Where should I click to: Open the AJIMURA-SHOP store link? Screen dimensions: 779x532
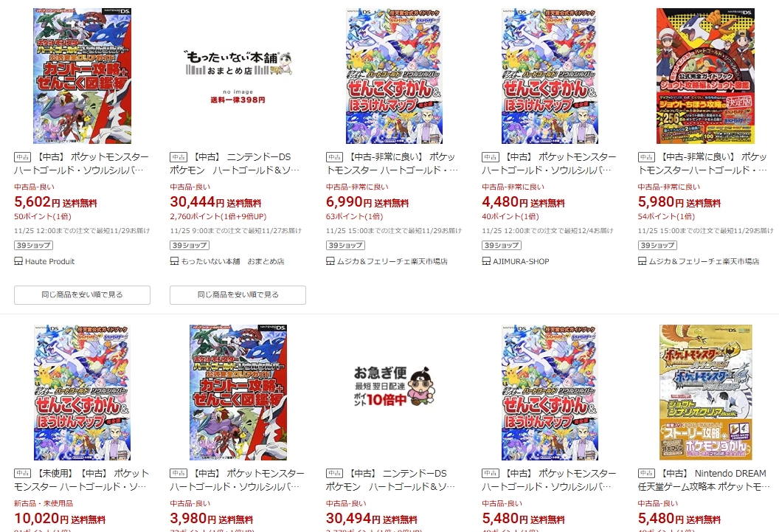(521, 261)
